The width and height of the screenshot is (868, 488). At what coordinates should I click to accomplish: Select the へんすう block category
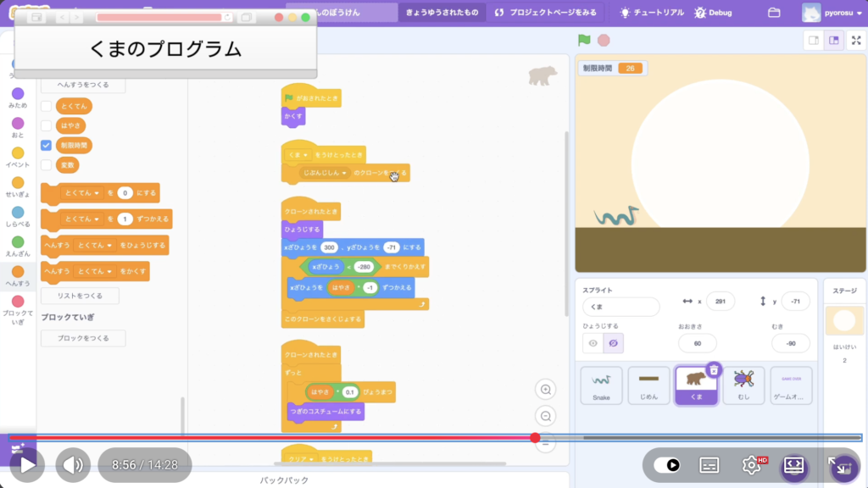(x=18, y=277)
